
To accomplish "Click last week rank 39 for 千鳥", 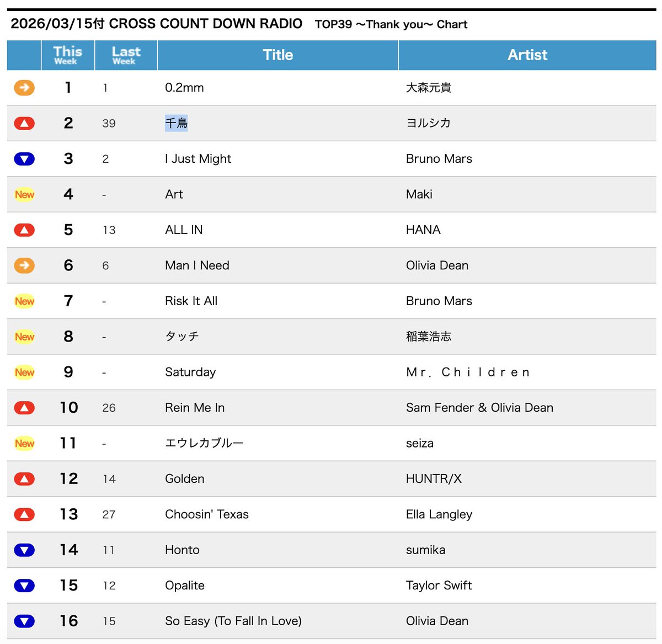I will [109, 124].
